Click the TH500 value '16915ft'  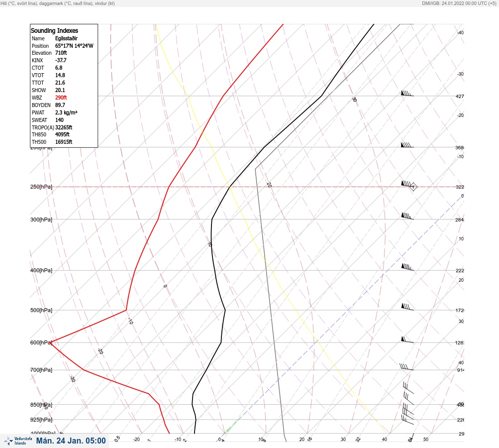[64, 142]
